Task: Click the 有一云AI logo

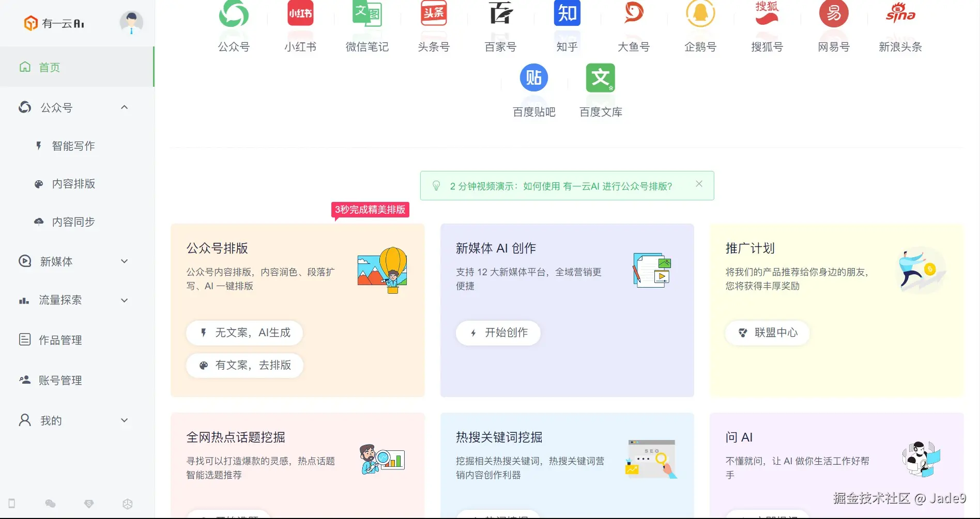Action: [x=54, y=23]
